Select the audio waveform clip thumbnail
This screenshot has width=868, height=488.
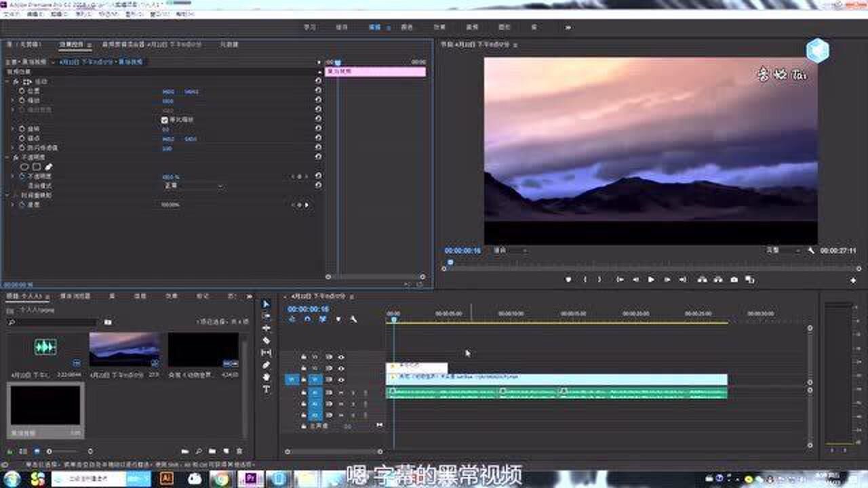tap(45, 348)
